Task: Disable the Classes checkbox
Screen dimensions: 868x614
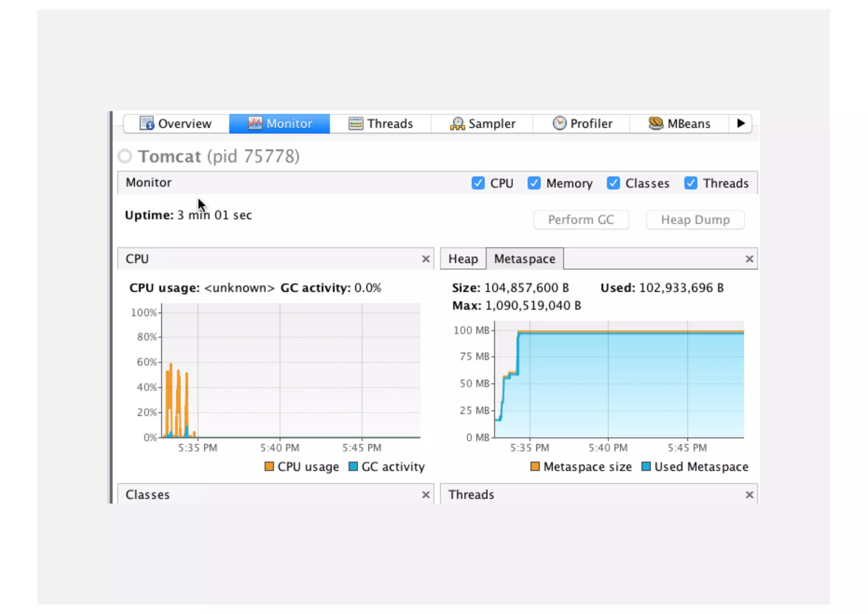Action: (x=613, y=183)
